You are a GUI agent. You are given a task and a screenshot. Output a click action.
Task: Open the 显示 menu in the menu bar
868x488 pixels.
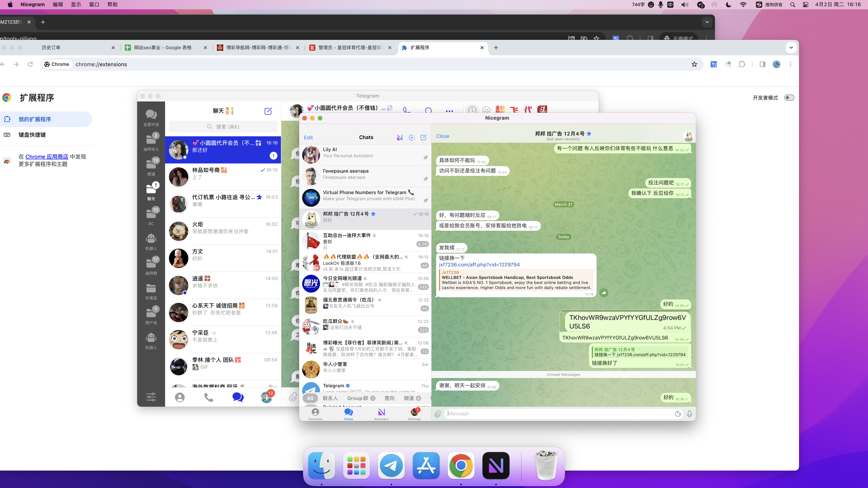pos(76,5)
